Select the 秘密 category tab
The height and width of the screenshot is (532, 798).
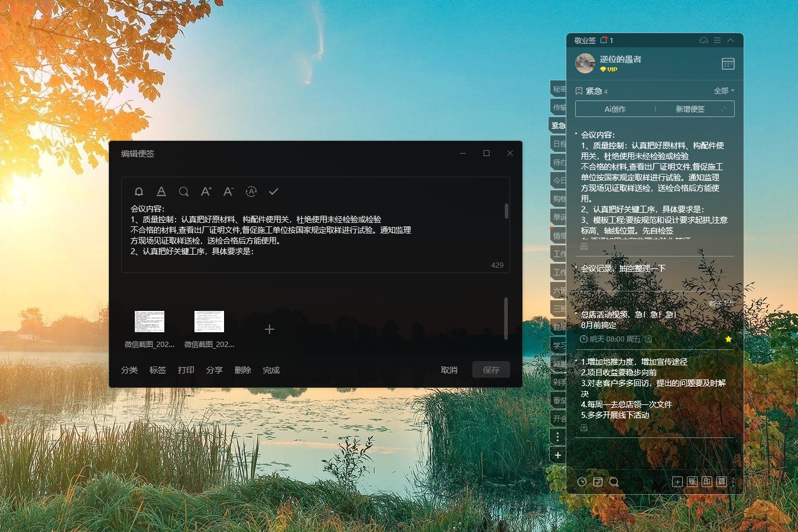559,89
